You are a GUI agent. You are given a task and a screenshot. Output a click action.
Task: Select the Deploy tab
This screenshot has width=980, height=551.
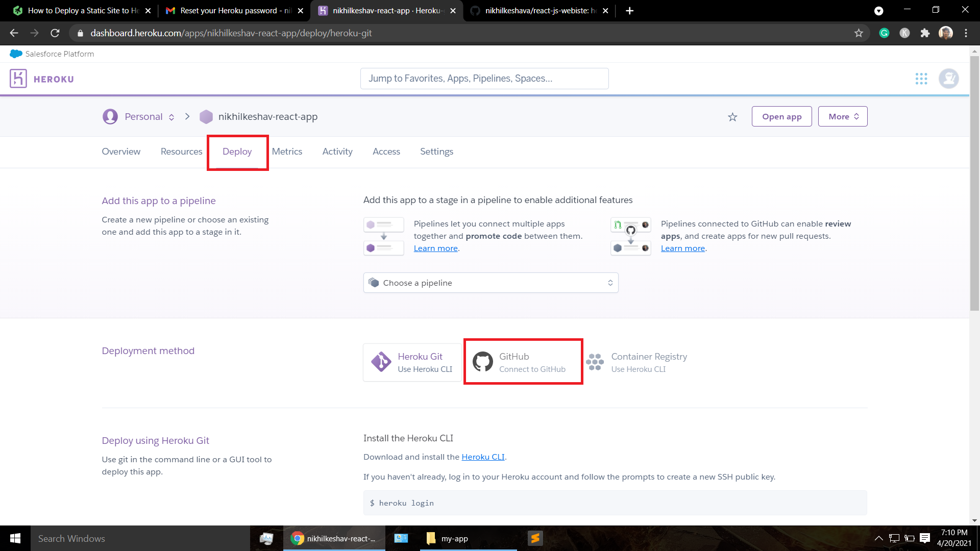pyautogui.click(x=237, y=152)
